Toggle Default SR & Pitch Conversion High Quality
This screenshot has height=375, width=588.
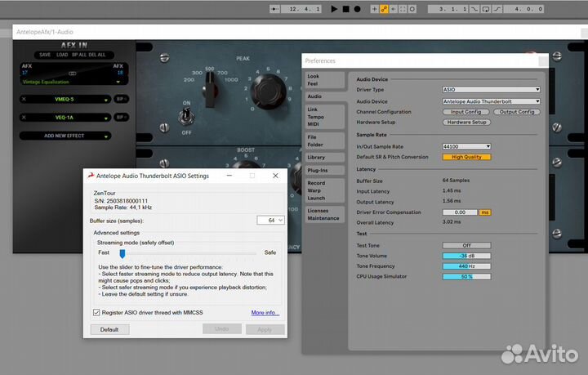467,157
